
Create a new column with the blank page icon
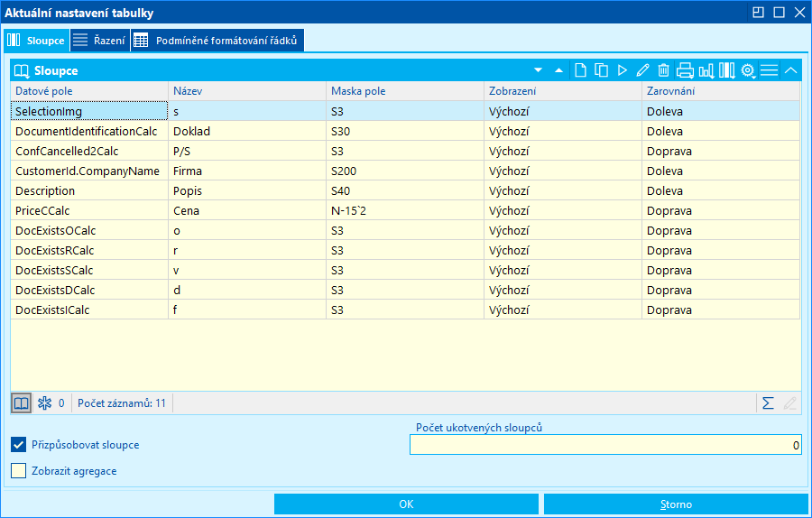click(x=580, y=70)
